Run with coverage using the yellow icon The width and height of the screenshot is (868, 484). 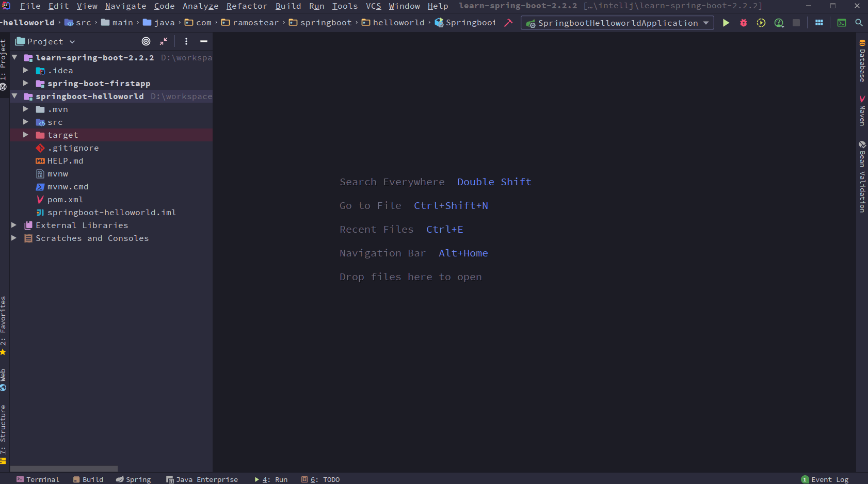point(761,23)
